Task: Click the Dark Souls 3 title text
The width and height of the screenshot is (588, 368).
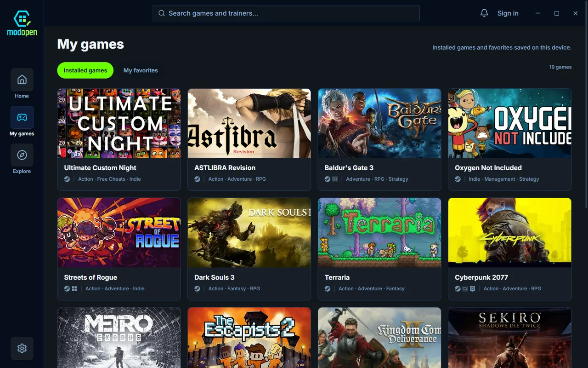Action: point(215,277)
